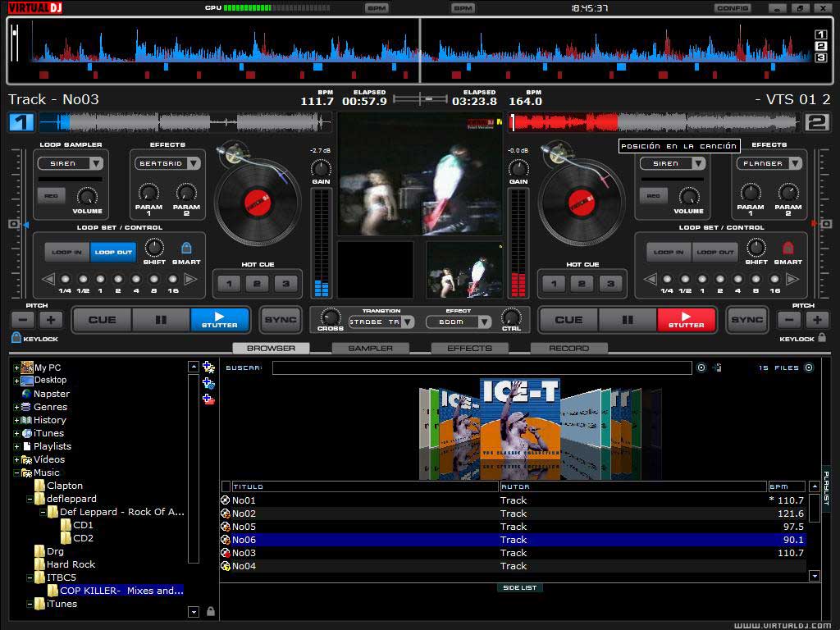The height and width of the screenshot is (630, 840).
Task: Click the SIDE LIST button
Action: pyautogui.click(x=520, y=588)
